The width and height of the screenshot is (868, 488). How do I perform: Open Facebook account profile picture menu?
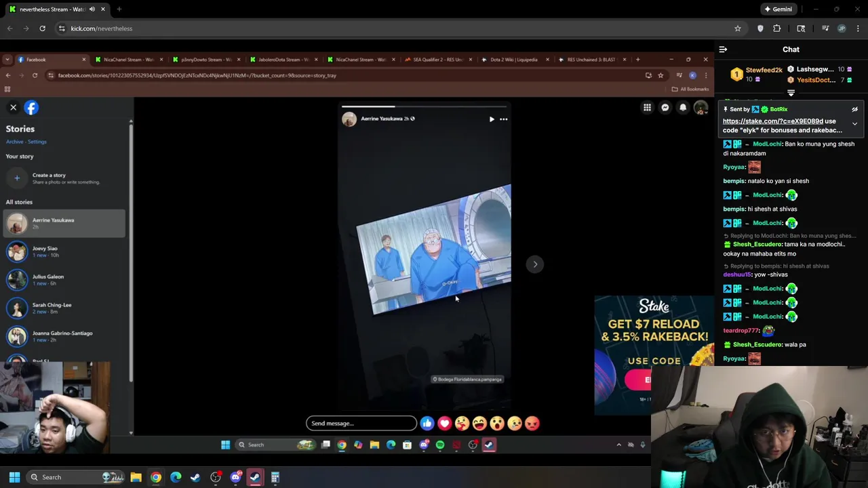[x=701, y=108]
